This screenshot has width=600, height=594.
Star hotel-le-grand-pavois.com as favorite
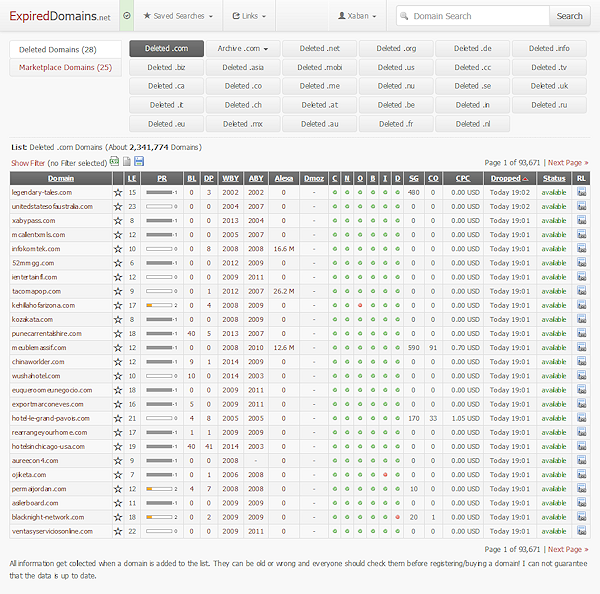coord(118,419)
